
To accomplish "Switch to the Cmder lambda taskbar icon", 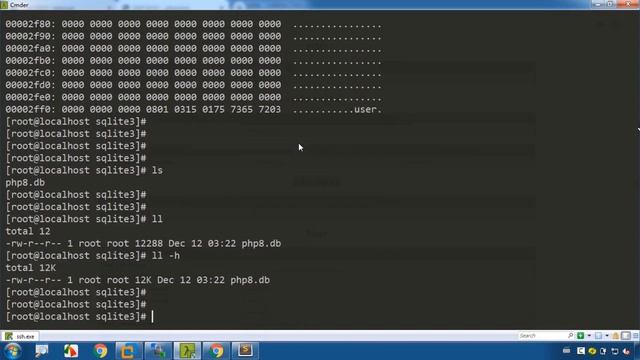I will (x=187, y=351).
